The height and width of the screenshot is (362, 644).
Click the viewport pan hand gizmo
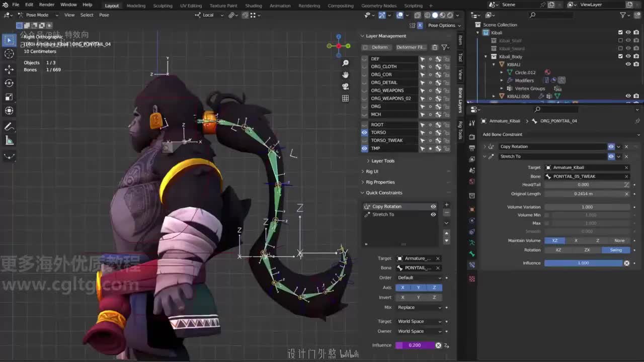click(345, 75)
